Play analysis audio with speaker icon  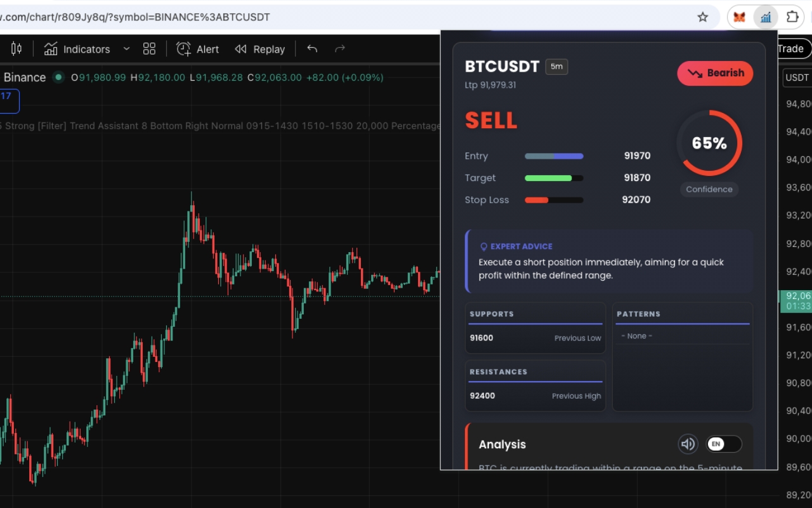688,444
